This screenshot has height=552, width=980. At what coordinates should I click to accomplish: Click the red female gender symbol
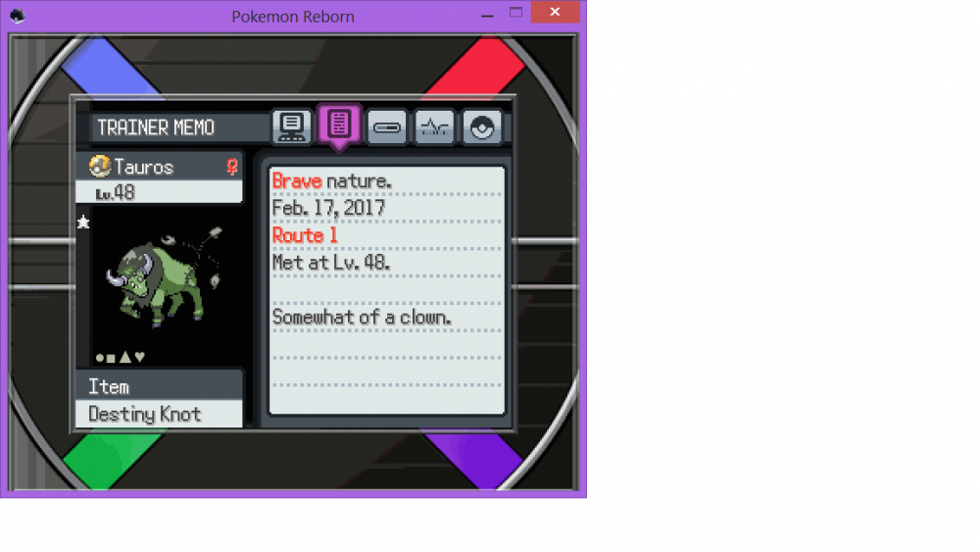pyautogui.click(x=232, y=167)
